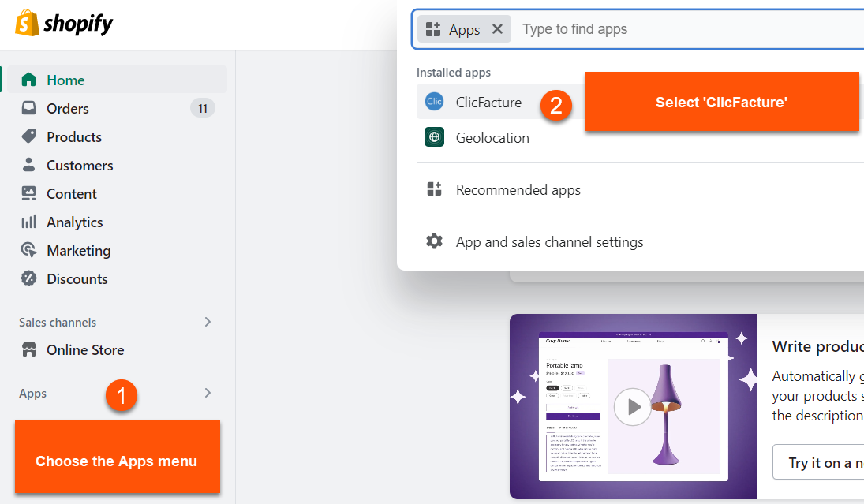The height and width of the screenshot is (504, 864).
Task: Focus the 'Type to find apps' field
Action: (690, 29)
